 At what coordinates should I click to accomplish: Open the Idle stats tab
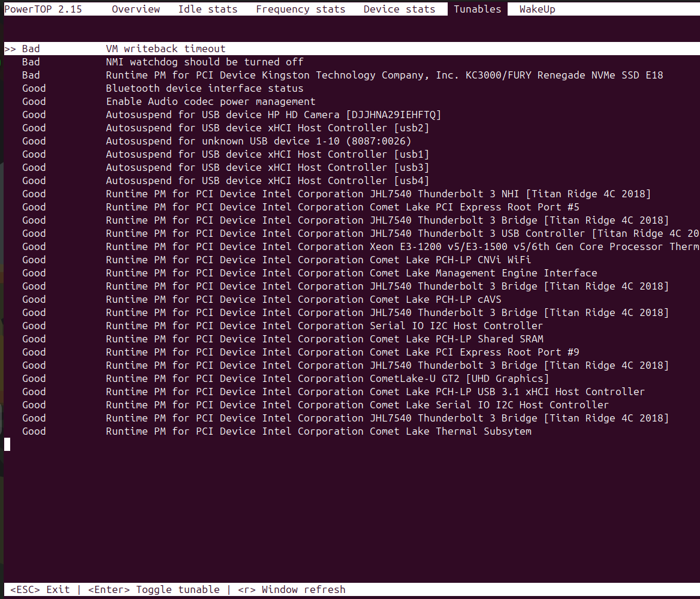(207, 9)
